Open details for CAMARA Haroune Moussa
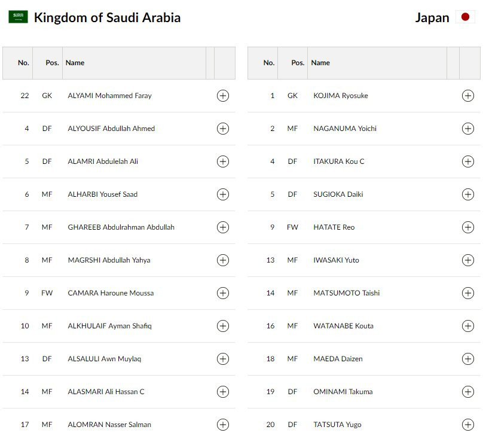 (222, 293)
